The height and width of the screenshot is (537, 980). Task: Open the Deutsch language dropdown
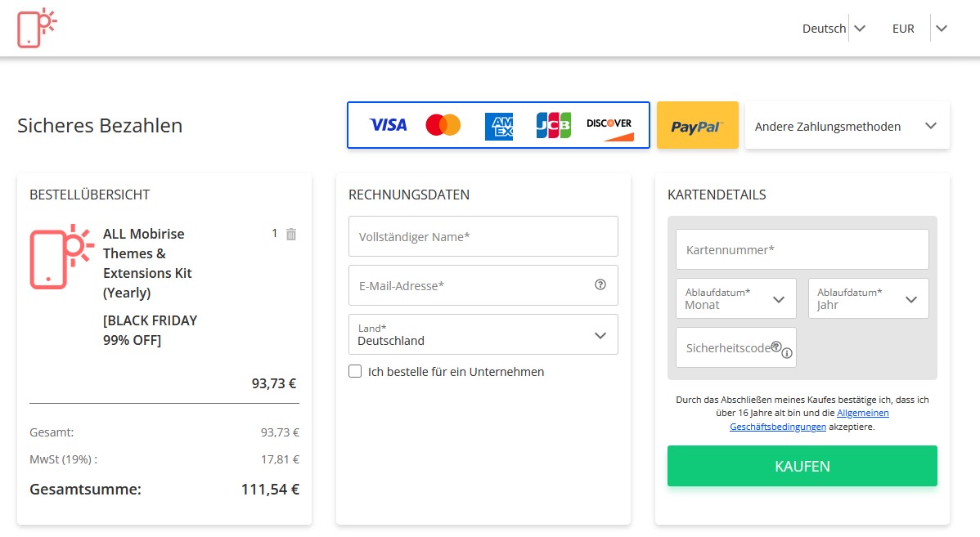834,29
